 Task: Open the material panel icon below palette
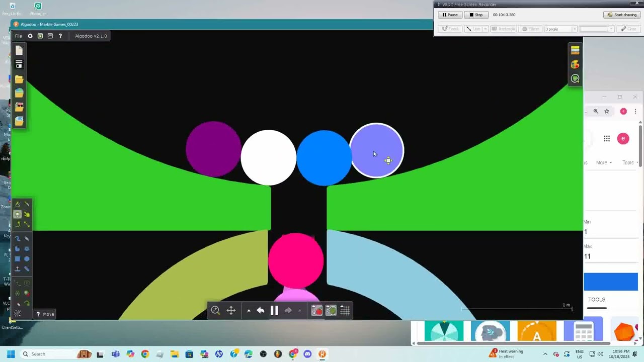click(x=575, y=78)
